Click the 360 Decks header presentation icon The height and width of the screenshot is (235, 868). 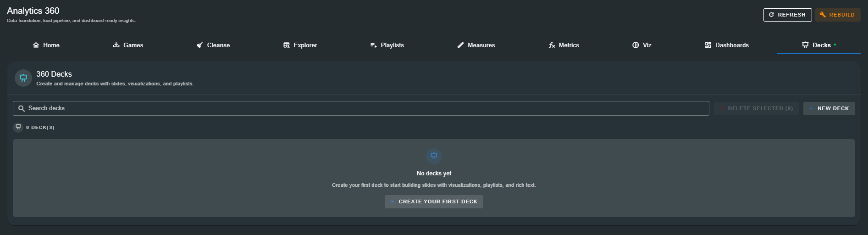(x=23, y=78)
